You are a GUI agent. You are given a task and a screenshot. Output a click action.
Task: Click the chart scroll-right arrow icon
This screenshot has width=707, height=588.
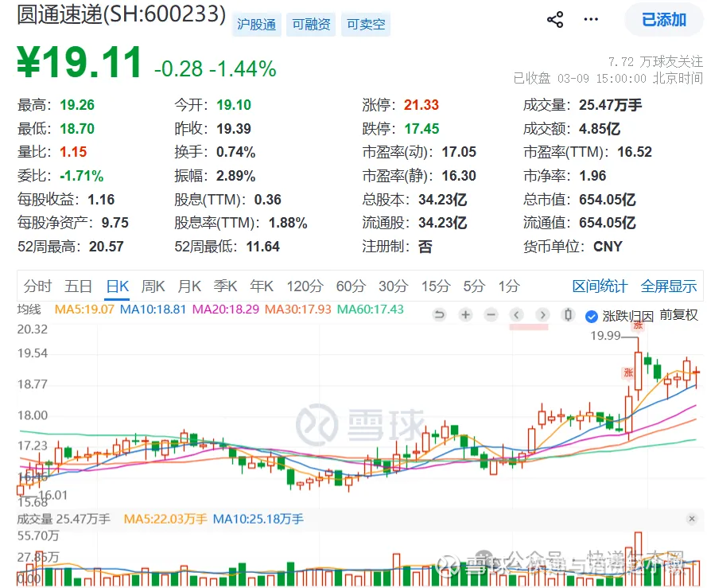click(x=543, y=314)
